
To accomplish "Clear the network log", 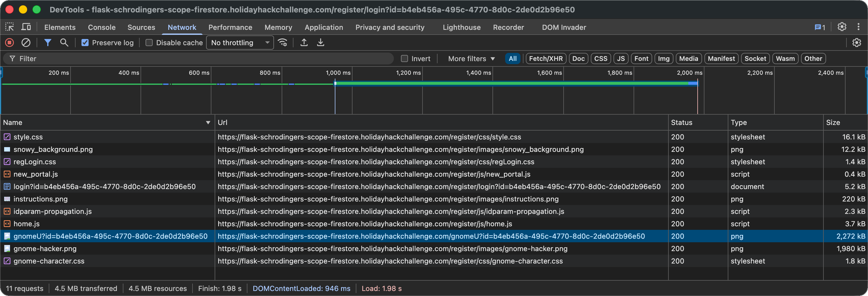I will (x=26, y=43).
